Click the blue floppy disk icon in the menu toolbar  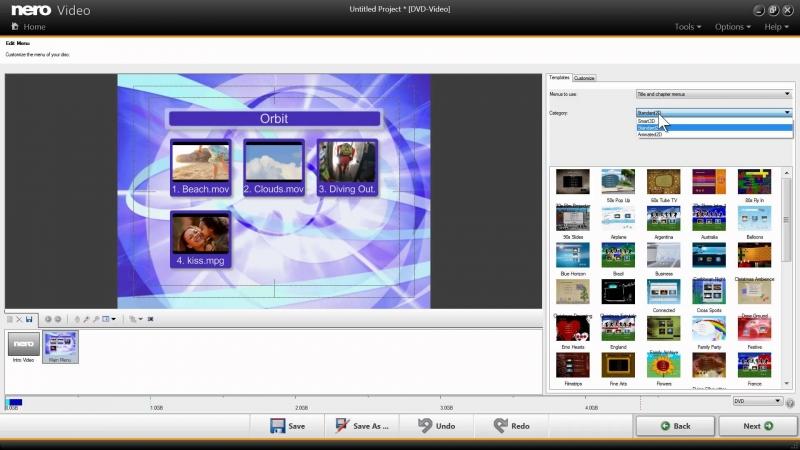coord(30,319)
